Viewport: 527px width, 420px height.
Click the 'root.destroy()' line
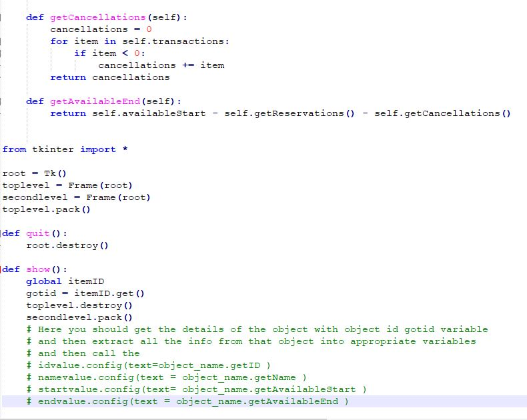pyautogui.click(x=67, y=245)
